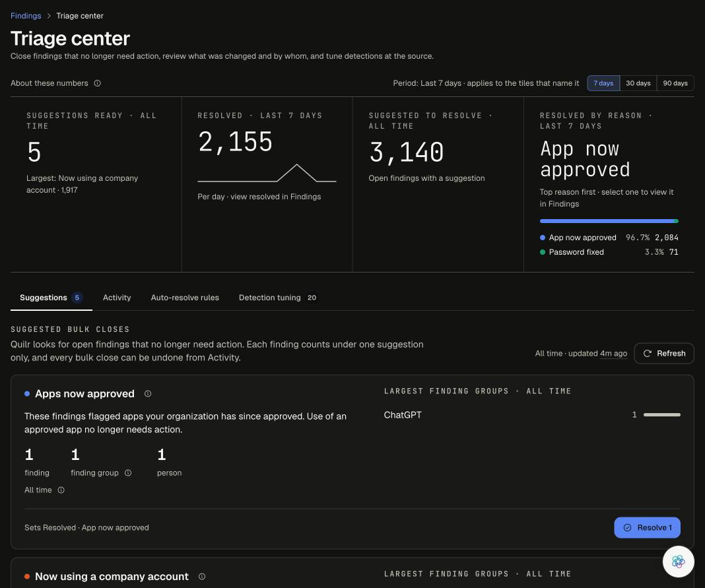
Task: Click the green Password fixed legend dot
Action: (x=543, y=252)
